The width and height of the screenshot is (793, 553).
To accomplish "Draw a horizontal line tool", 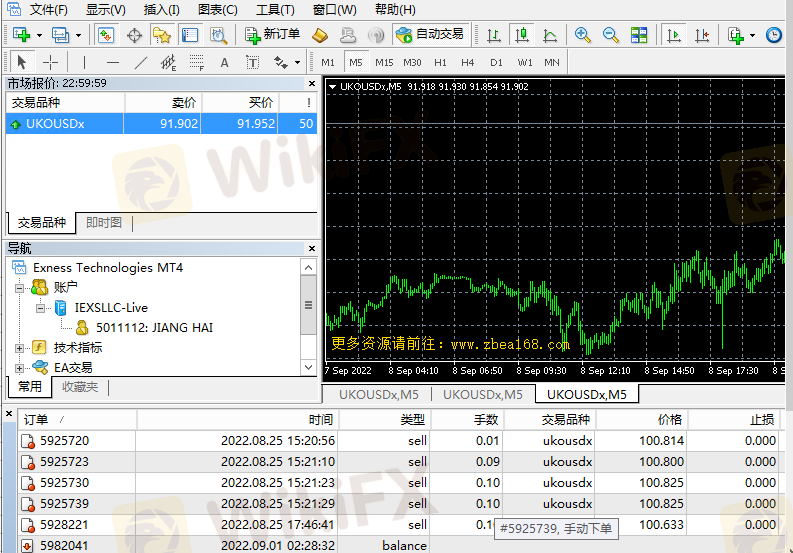I will [x=112, y=62].
